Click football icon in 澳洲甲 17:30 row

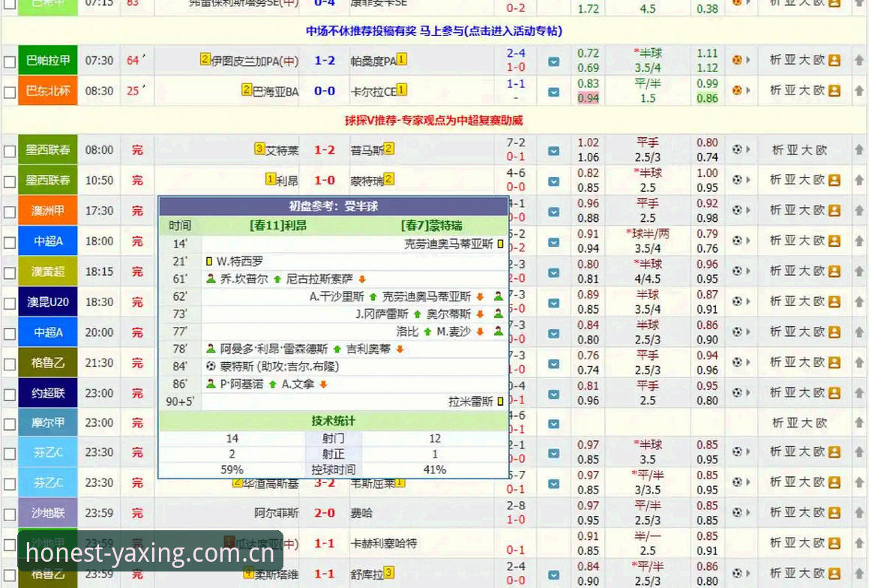click(737, 211)
